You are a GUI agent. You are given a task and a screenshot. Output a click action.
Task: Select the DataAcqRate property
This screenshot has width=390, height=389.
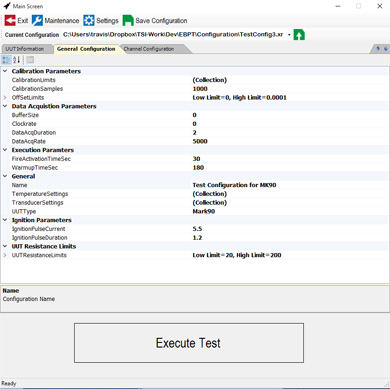click(x=29, y=141)
